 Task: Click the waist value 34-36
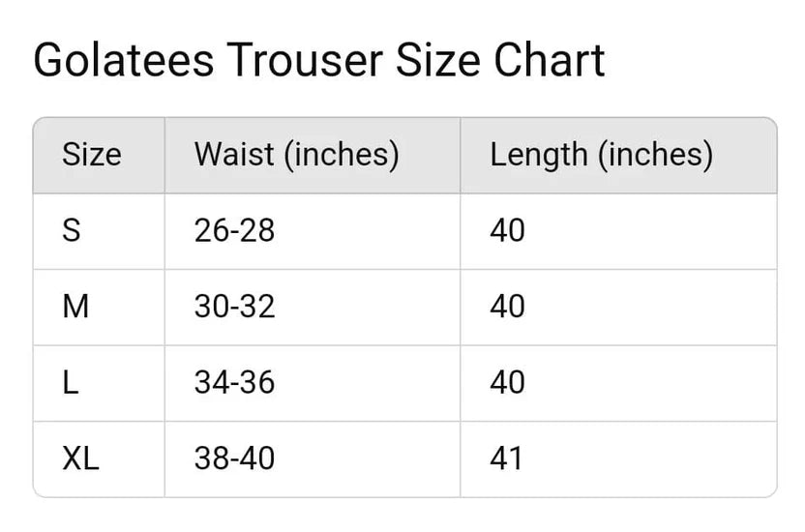coord(234,382)
